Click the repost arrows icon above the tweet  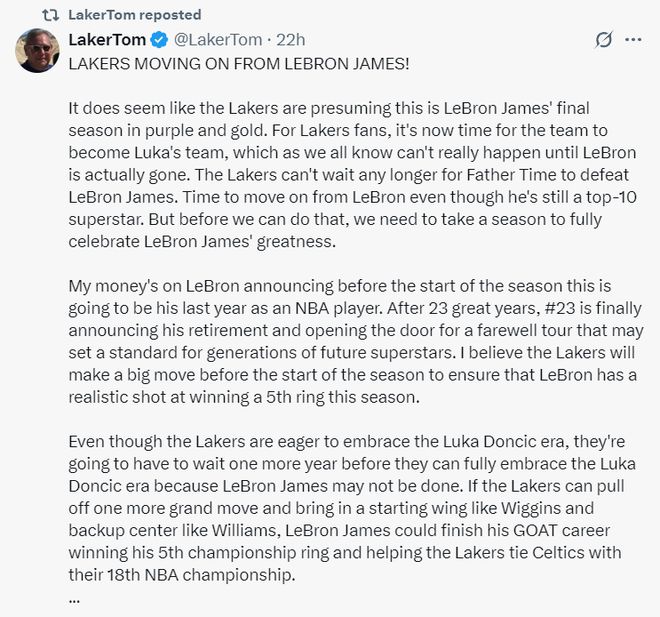(x=51, y=15)
